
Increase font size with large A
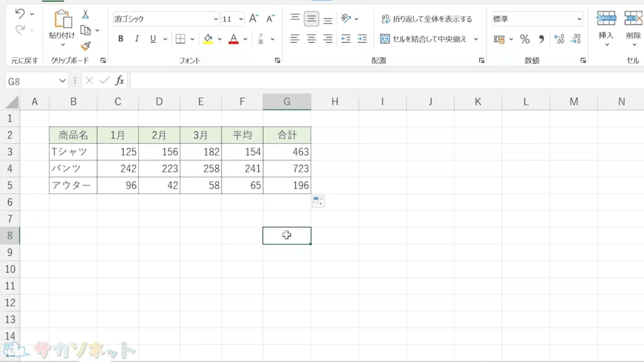[254, 18]
